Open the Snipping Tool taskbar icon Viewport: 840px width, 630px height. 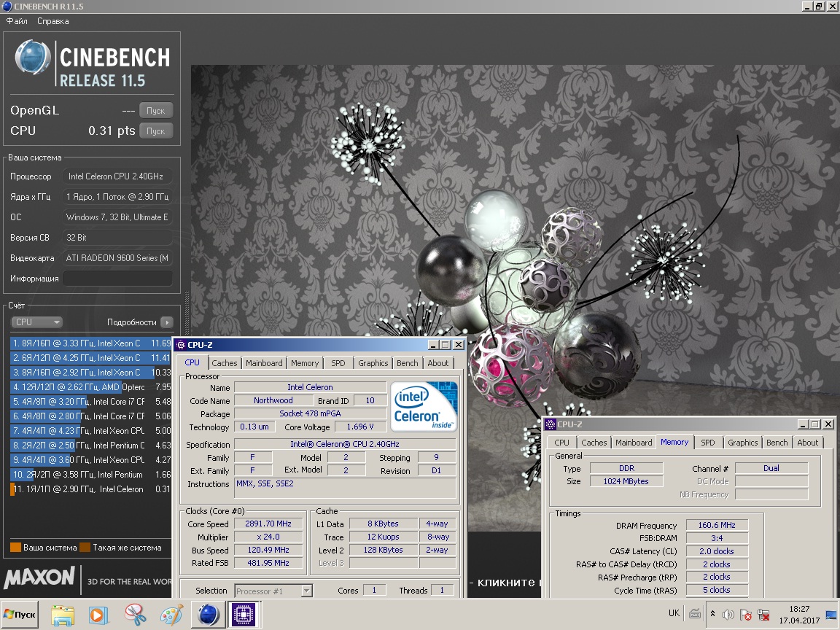click(x=135, y=615)
